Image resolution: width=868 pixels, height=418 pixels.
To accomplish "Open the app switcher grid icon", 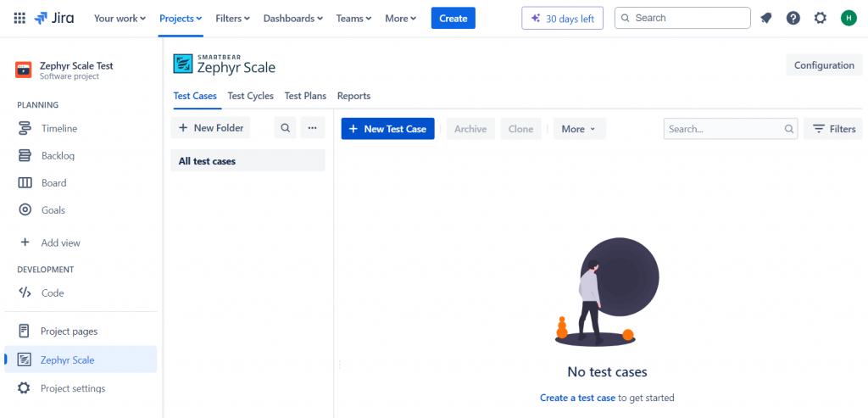I will click(x=19, y=19).
